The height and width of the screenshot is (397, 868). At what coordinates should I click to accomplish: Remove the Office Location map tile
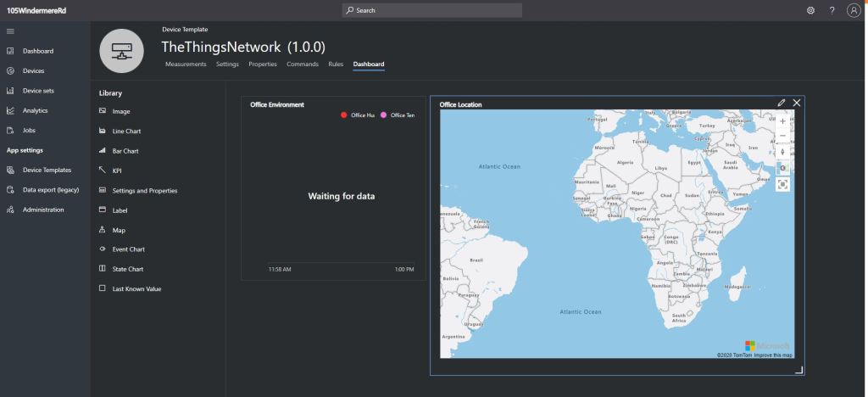click(797, 103)
